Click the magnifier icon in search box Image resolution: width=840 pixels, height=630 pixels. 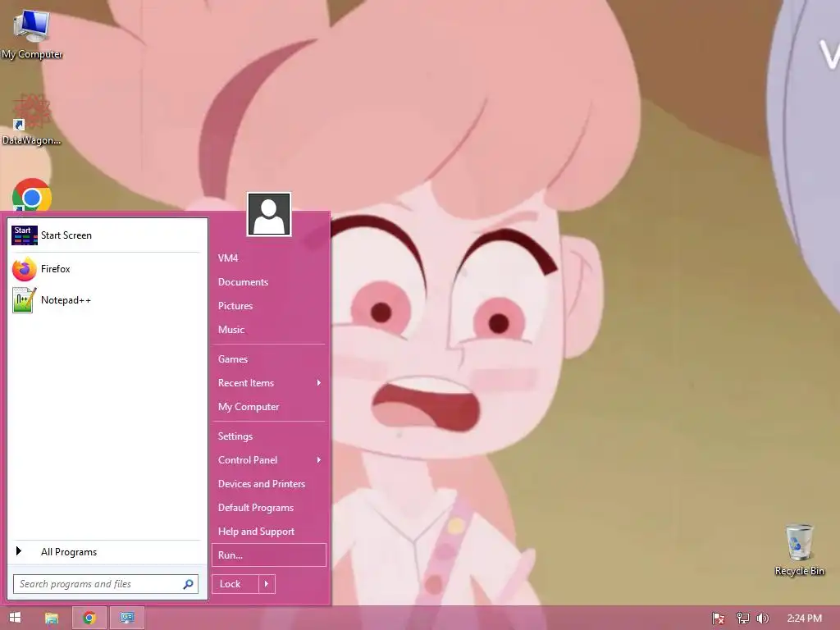pos(188,584)
